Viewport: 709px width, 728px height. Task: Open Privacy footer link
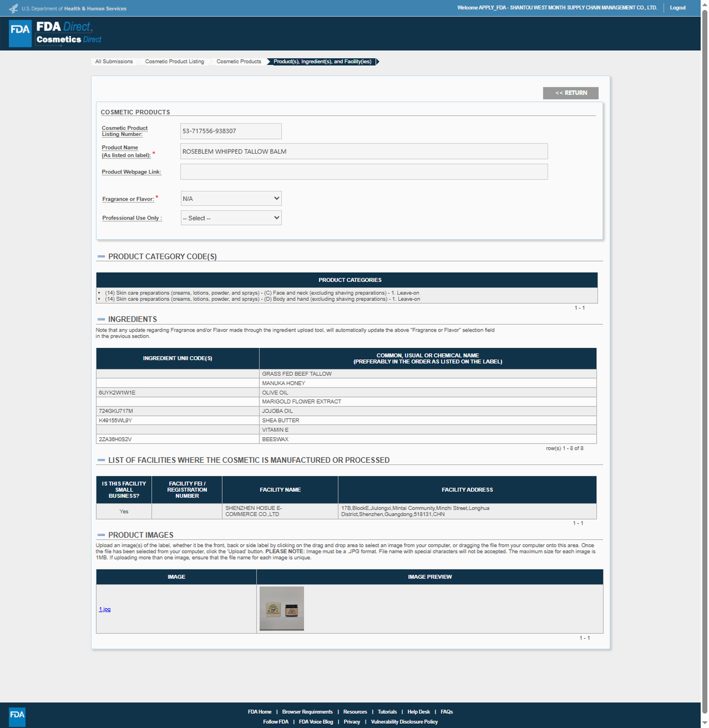pos(352,722)
